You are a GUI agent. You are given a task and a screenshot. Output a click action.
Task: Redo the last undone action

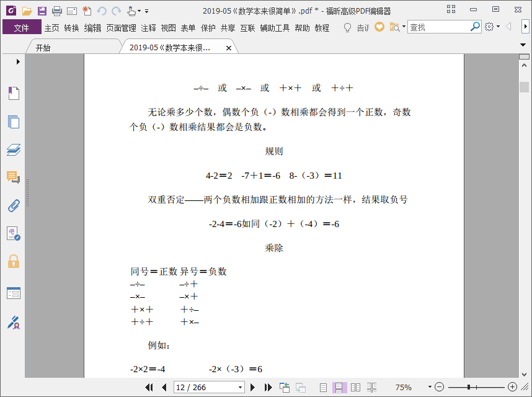tap(117, 11)
